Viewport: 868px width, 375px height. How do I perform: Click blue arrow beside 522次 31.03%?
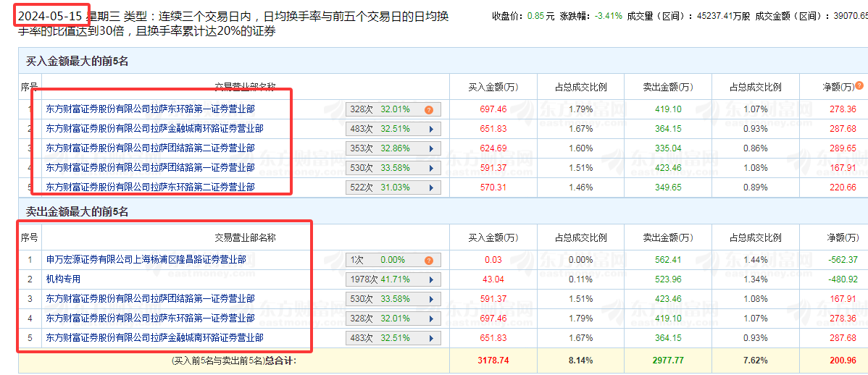coord(430,187)
